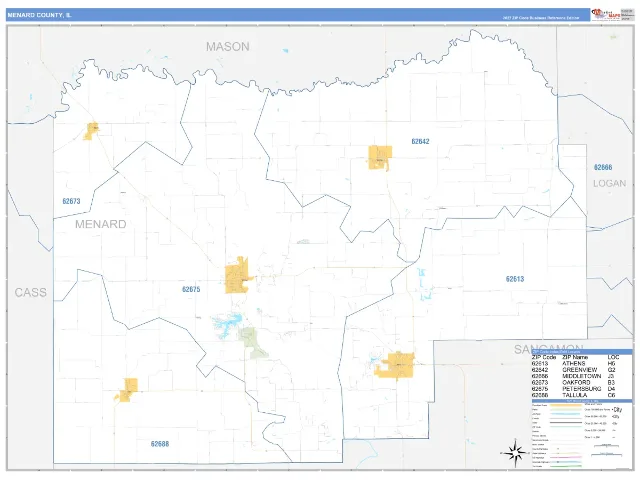Screen dimensions: 640x480
Task: Click GREENVIEW in the ZIP index table
Action: [x=580, y=370]
